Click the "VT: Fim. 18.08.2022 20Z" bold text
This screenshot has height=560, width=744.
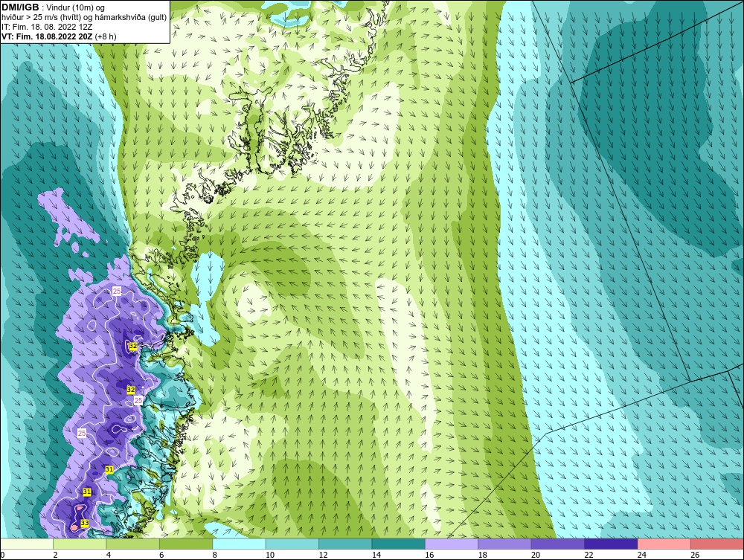coord(48,36)
